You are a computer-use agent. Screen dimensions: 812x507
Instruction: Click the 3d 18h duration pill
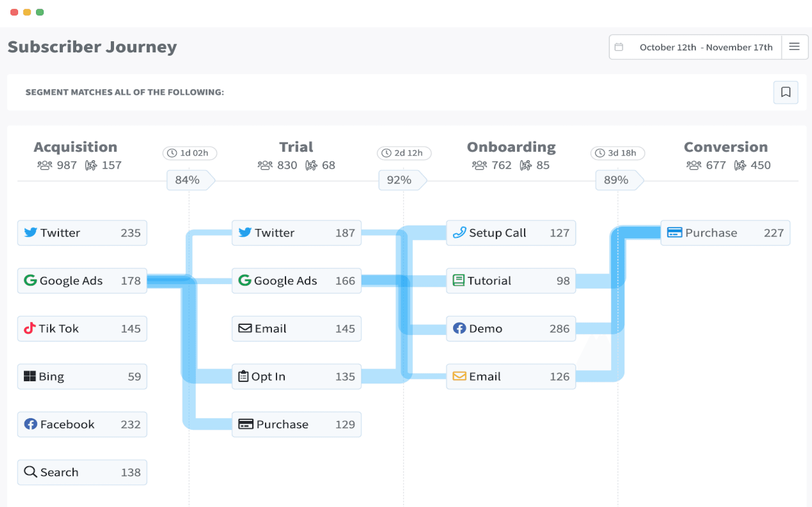[x=617, y=153]
